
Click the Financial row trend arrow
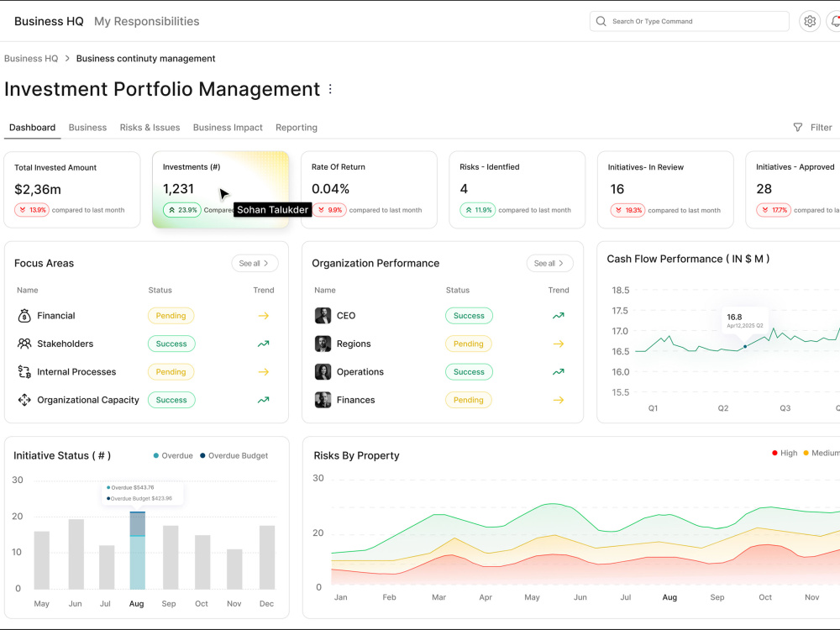pos(263,316)
